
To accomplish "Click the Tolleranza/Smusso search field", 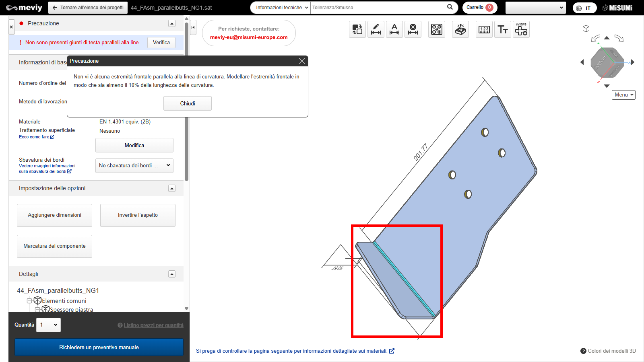I will (378, 8).
